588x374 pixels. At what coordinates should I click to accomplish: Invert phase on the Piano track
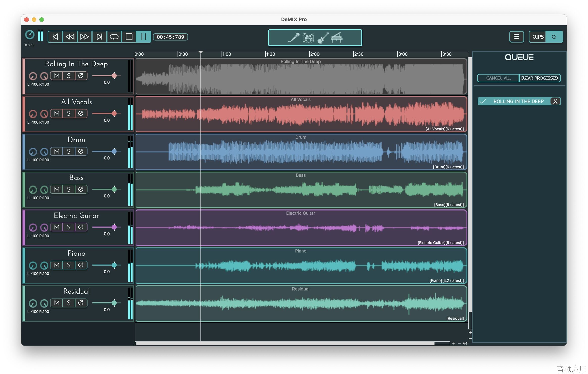click(x=81, y=265)
